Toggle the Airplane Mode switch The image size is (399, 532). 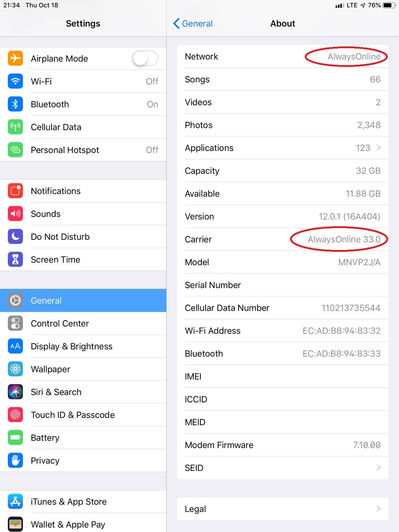[x=145, y=58]
